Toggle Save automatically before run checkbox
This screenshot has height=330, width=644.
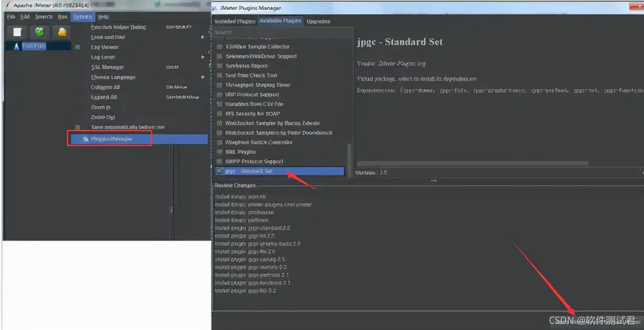[x=77, y=127]
